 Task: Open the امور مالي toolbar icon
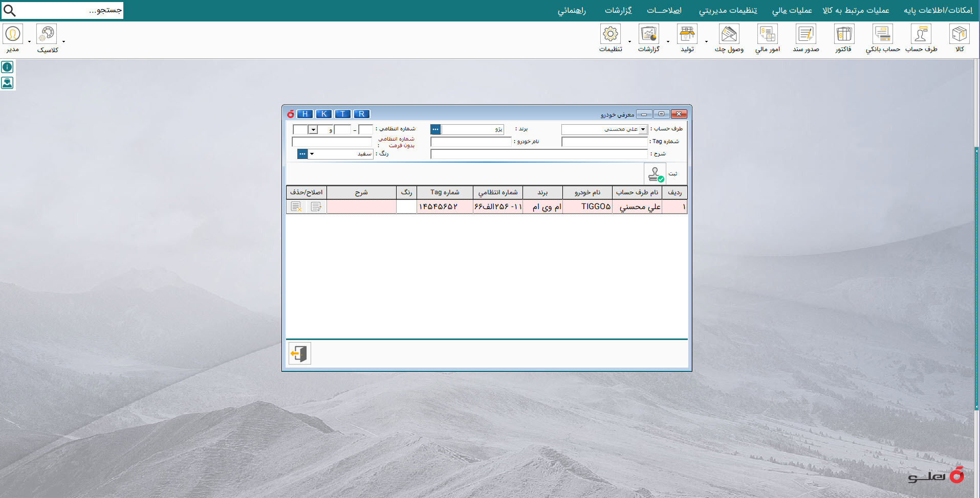(x=768, y=35)
